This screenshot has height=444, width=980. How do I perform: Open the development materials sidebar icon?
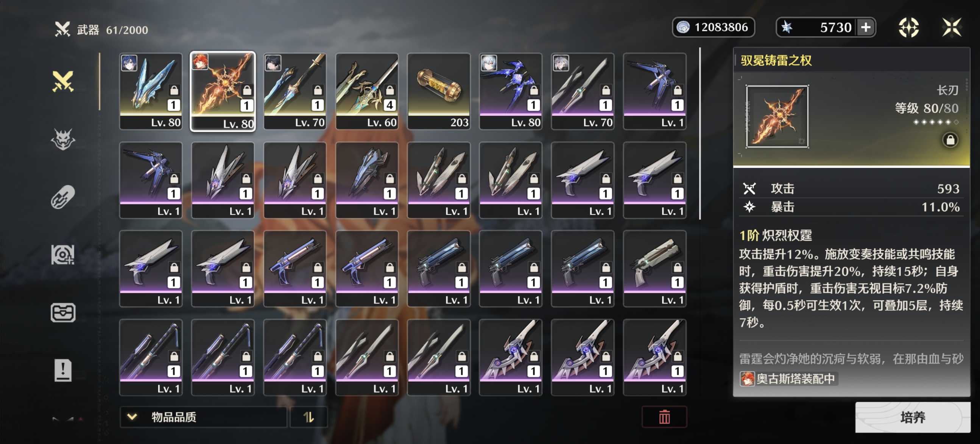63,254
